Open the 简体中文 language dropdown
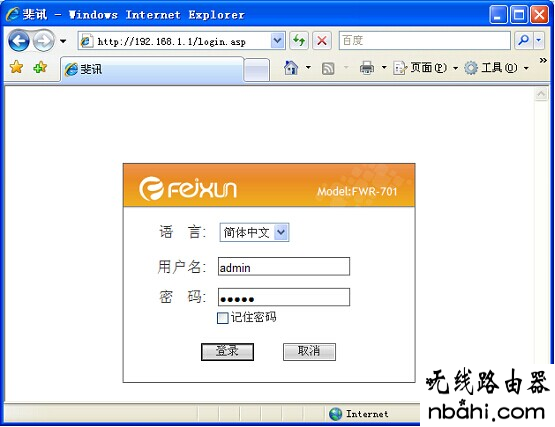Screen dimensions: 555x427 pos(254,232)
